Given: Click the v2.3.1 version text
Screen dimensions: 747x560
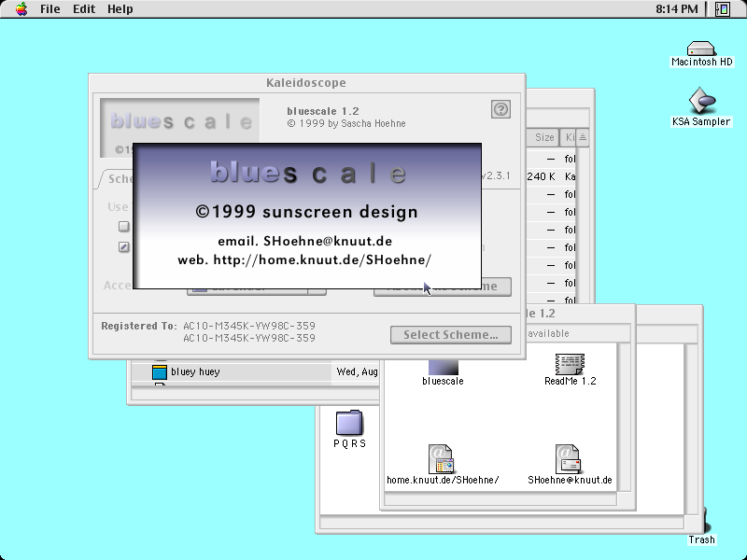Looking at the screenshot, I should pyautogui.click(x=496, y=175).
